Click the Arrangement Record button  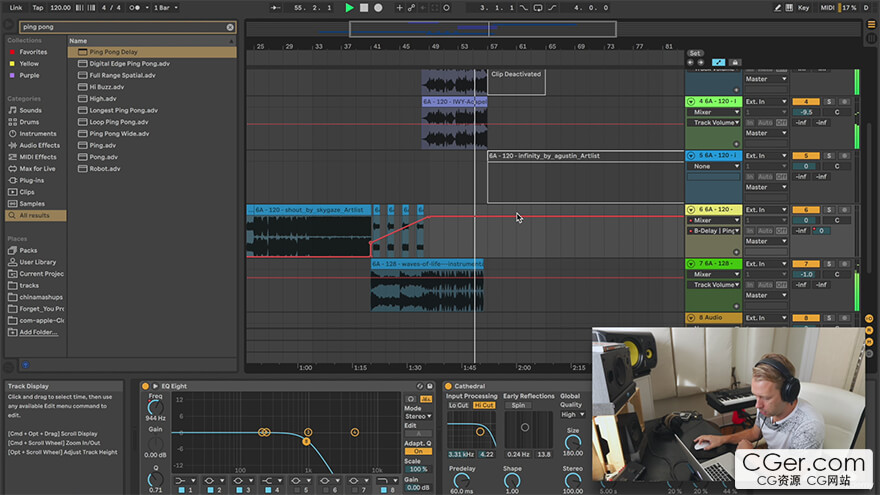378,8
